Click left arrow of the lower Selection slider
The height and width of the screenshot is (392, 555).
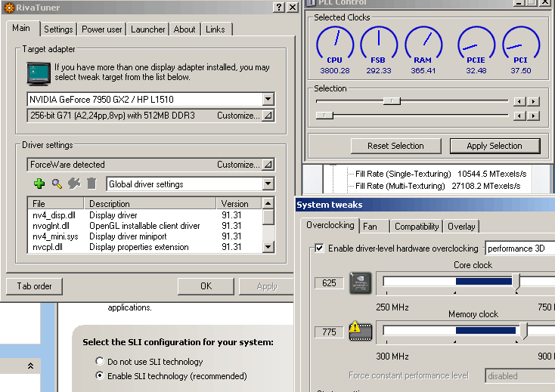519,116
